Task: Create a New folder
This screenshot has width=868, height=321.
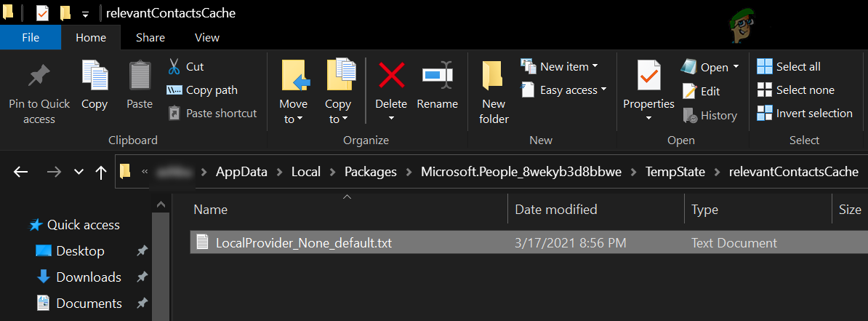Action: (494, 76)
